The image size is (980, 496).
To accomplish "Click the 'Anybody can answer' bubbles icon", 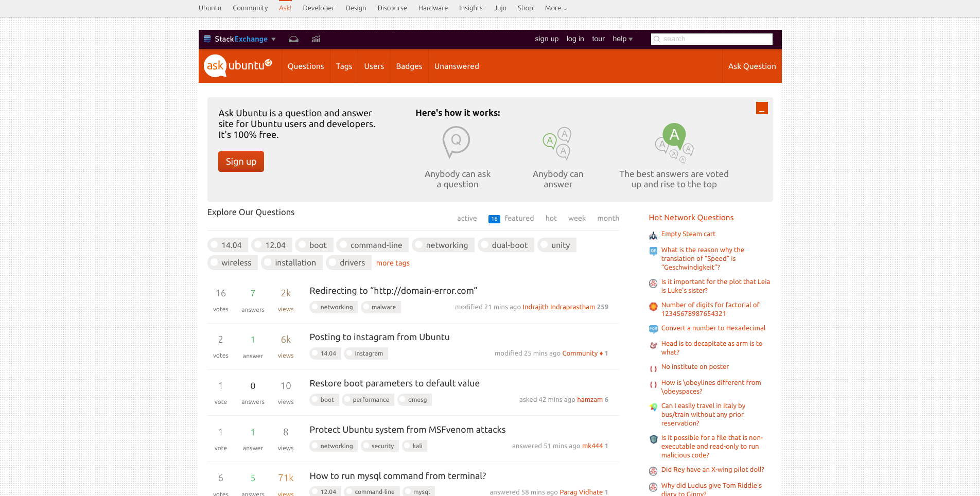I will 557,144.
